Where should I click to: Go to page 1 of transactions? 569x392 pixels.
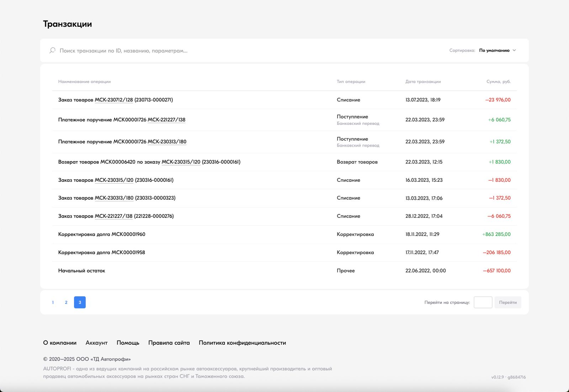point(53,302)
